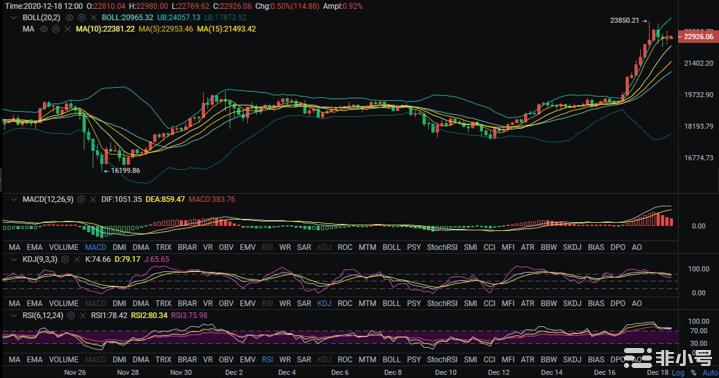The width and height of the screenshot is (719, 378).
Task: Select ROC tab in bar under KDJ chart
Action: (345, 304)
